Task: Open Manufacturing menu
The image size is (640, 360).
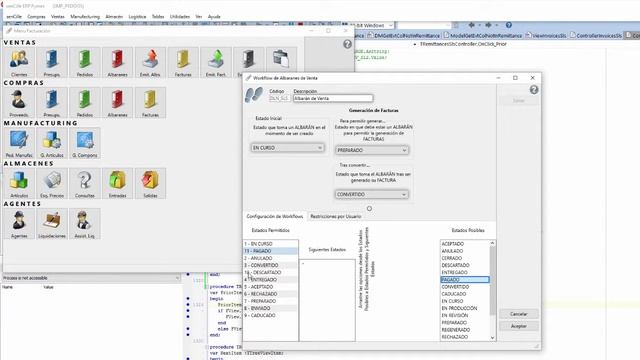Action: (x=85, y=17)
